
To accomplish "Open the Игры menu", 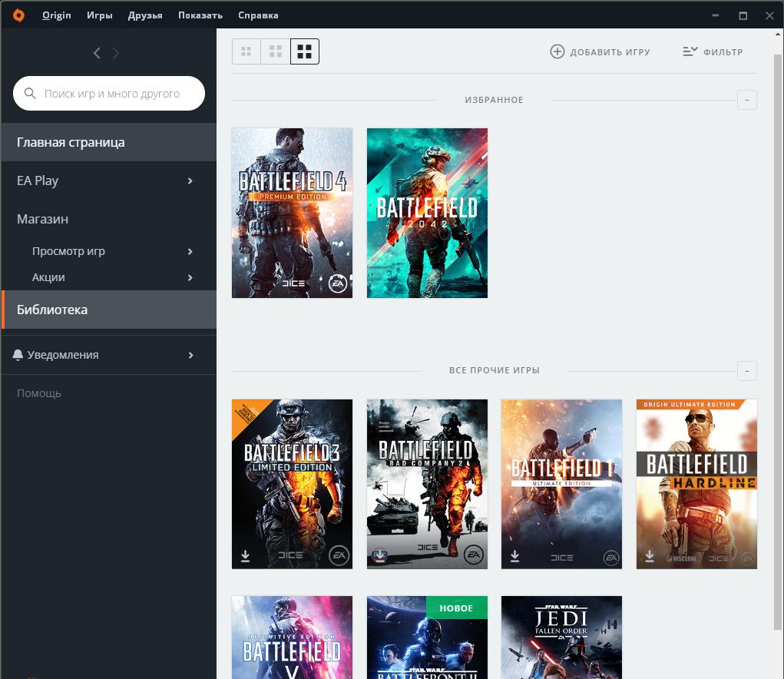I will tap(100, 15).
